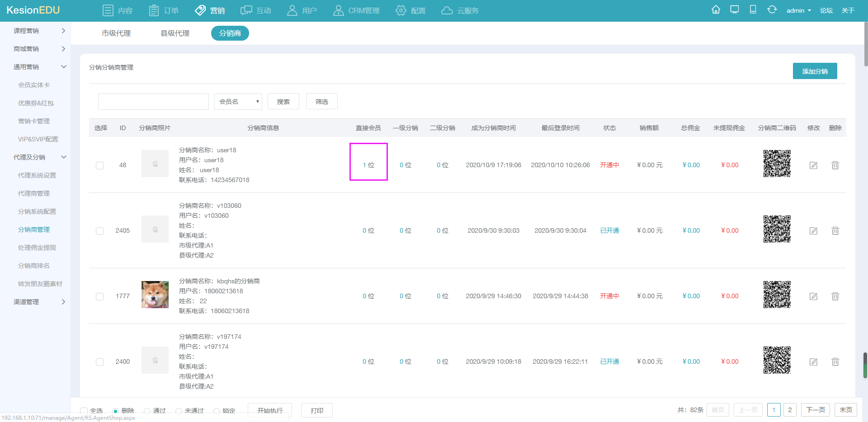Open the 订单 top menu
Image resolution: width=868 pixels, height=422 pixels.
point(164,10)
